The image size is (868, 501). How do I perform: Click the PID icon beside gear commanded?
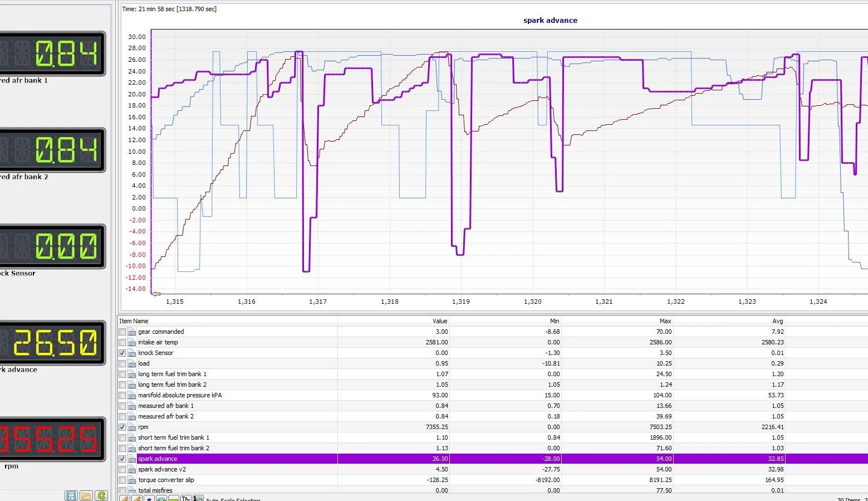coord(132,332)
